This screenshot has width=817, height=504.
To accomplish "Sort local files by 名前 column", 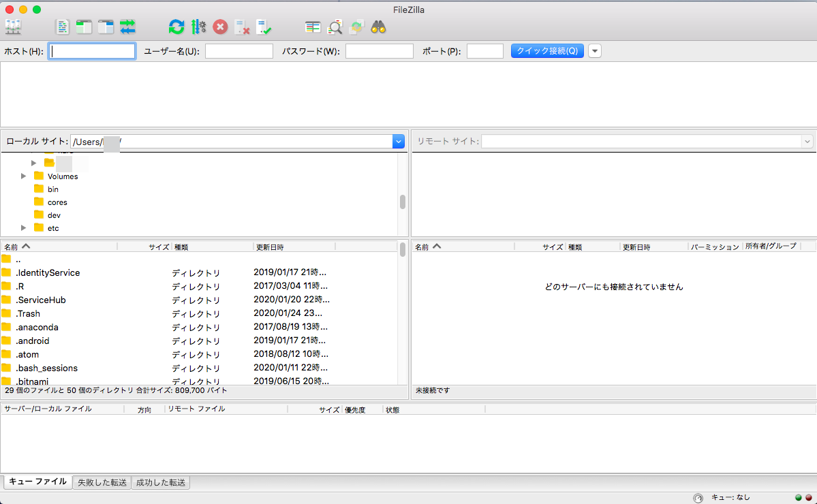I will (x=59, y=247).
